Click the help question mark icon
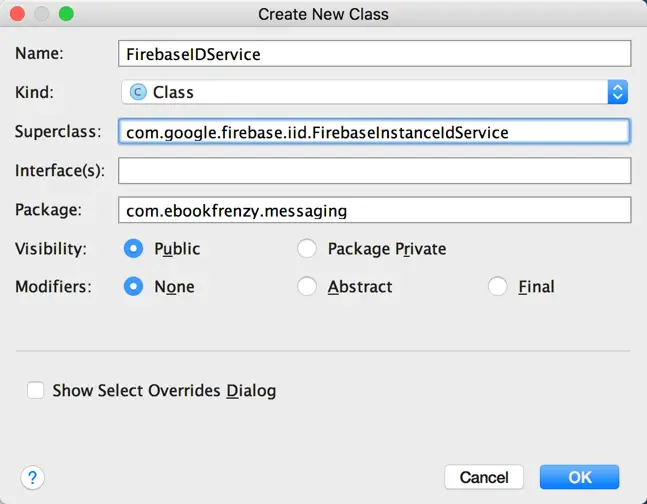This screenshot has width=647, height=504. (x=32, y=477)
